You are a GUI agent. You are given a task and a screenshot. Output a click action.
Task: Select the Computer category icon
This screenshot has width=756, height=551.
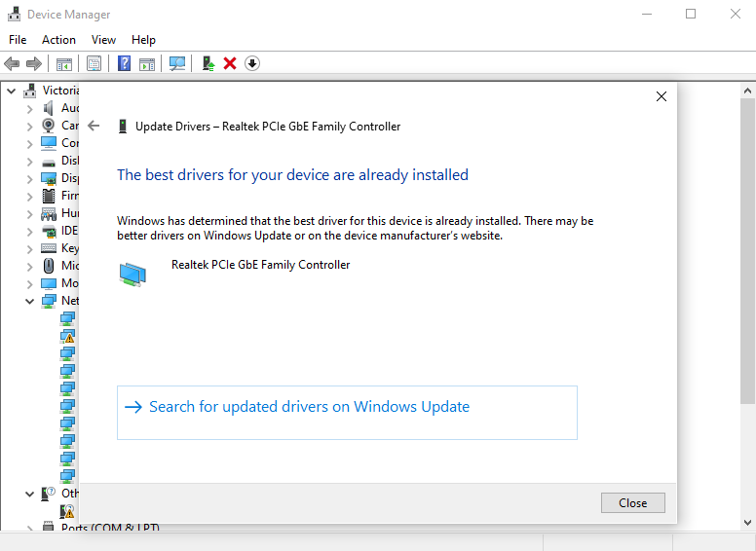coord(49,143)
